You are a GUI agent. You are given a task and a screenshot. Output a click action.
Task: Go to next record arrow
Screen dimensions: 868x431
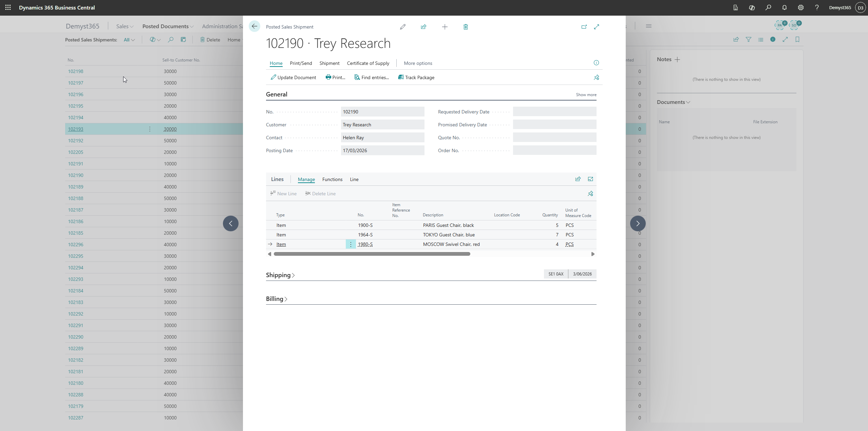click(638, 223)
